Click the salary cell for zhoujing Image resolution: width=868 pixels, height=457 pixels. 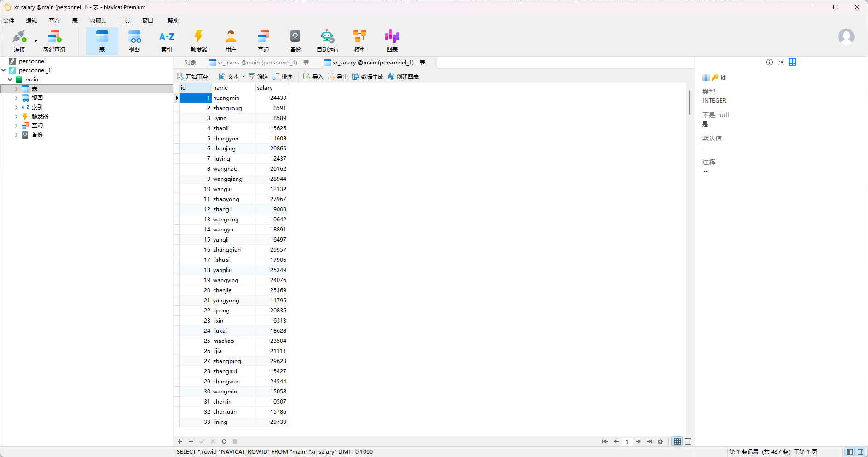click(272, 149)
